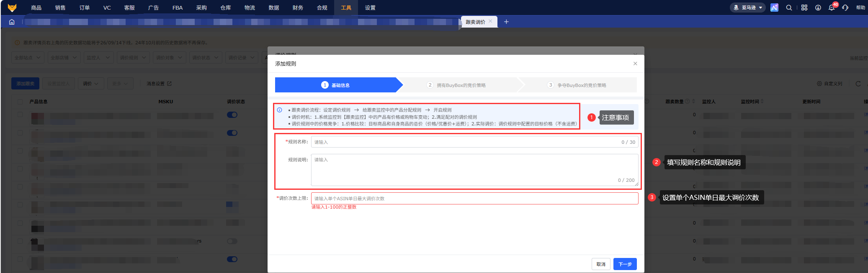Click the 自定义列 gear icon
This screenshot has width=868, height=273.
tap(819, 84)
